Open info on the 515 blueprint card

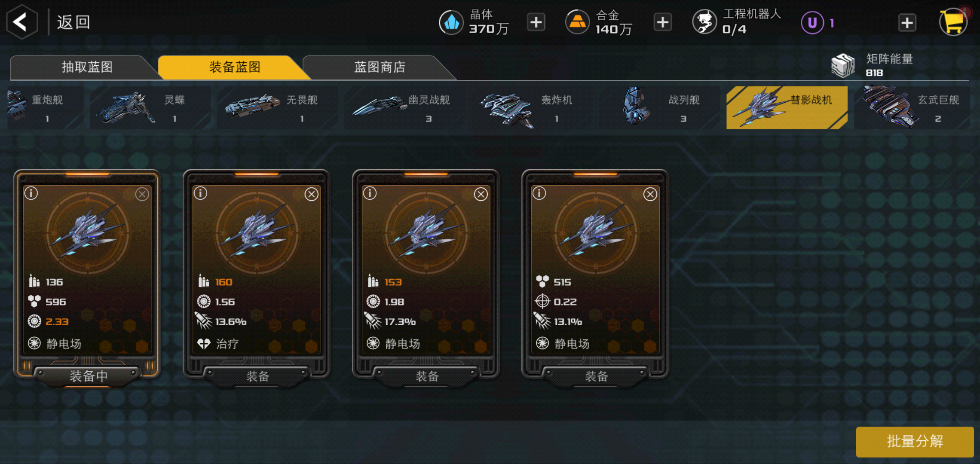tap(539, 193)
